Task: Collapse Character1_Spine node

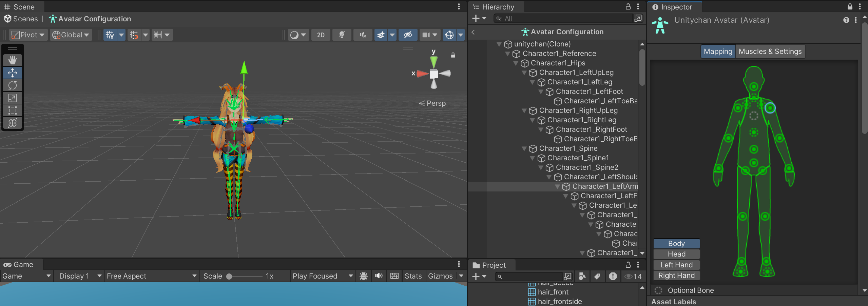Action: (x=524, y=148)
